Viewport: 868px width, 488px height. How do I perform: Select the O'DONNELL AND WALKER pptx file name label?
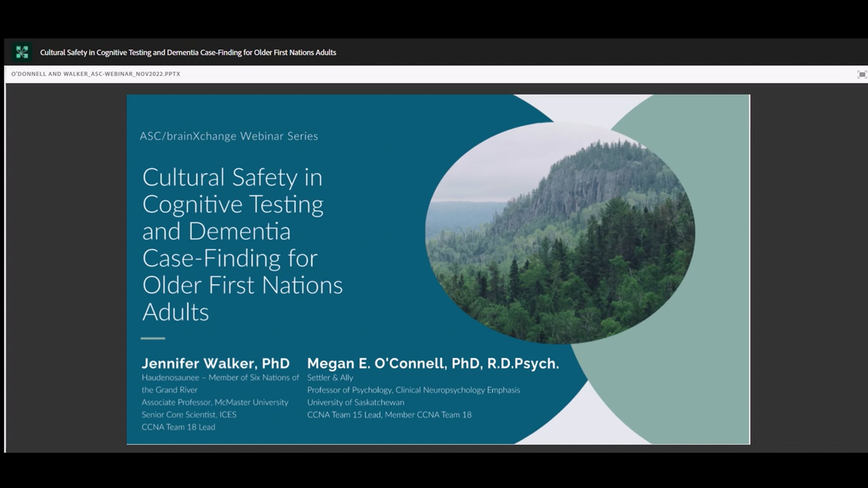click(96, 74)
